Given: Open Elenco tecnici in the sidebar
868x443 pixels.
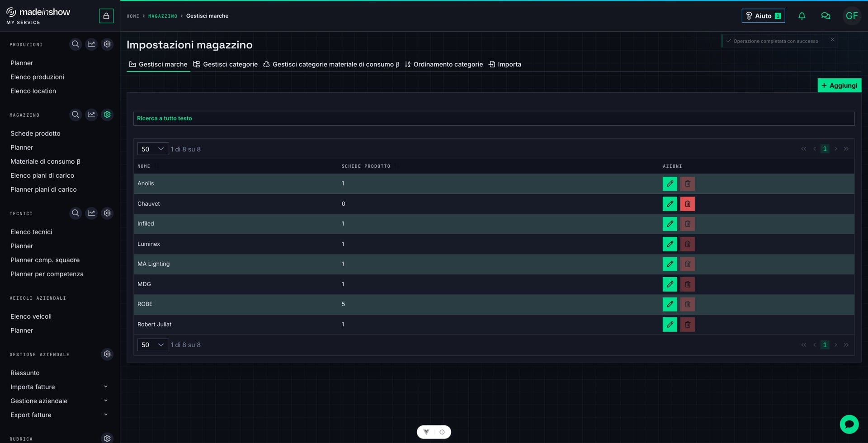Looking at the screenshot, I should point(31,232).
